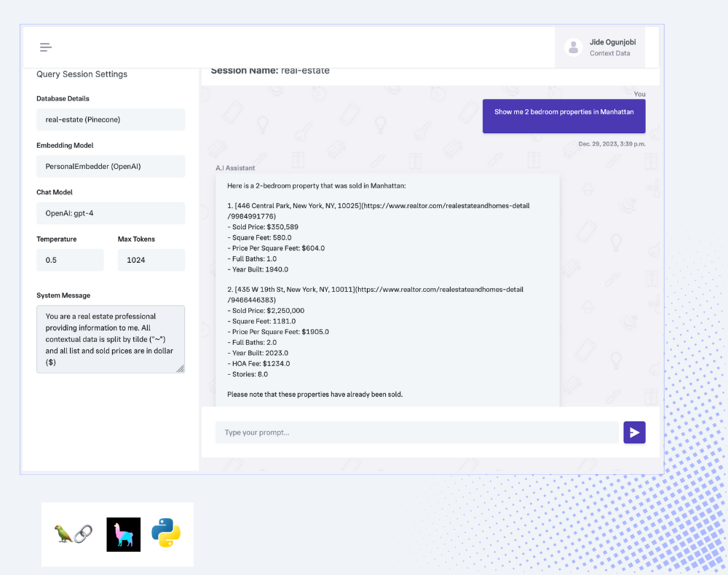This screenshot has height=575, width=728.
Task: Click 'Stories: 8.0' line
Action: (248, 375)
